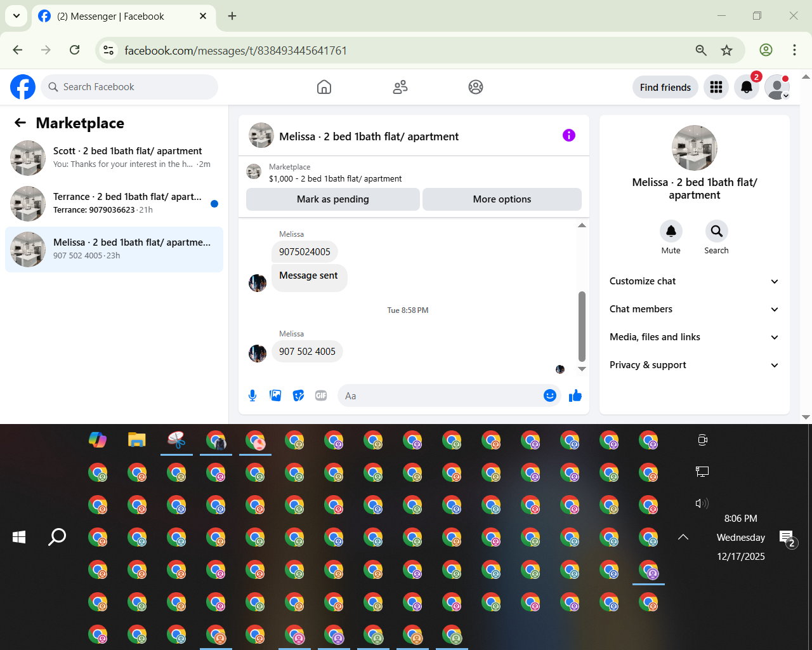Bookmark this page with the star icon
This screenshot has width=812, height=650.
pyautogui.click(x=727, y=50)
